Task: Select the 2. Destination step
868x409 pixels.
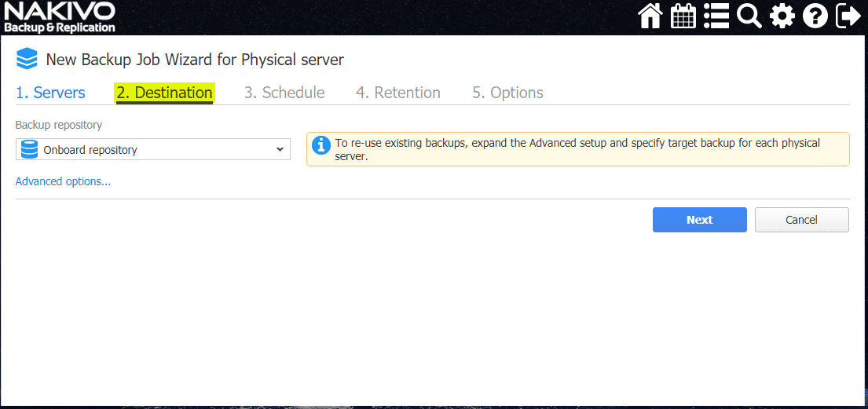Action: 164,93
